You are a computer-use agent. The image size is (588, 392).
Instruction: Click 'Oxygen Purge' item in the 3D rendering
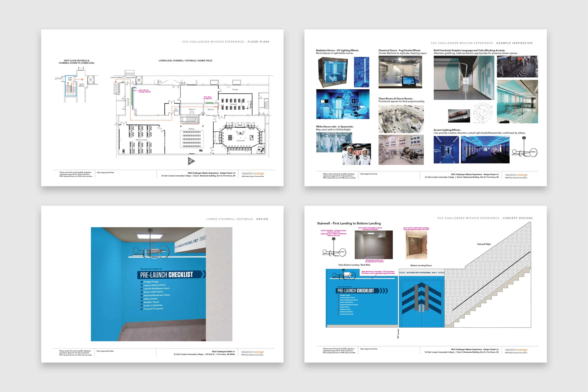(x=151, y=282)
